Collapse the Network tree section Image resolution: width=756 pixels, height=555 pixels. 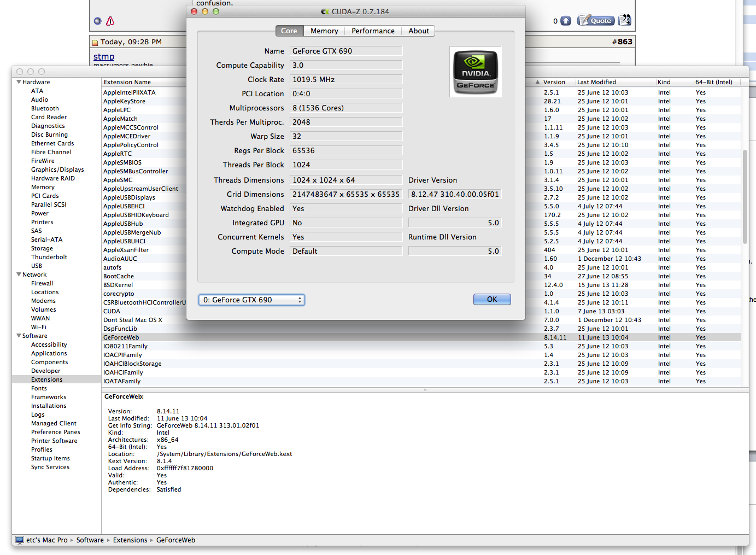[x=19, y=274]
